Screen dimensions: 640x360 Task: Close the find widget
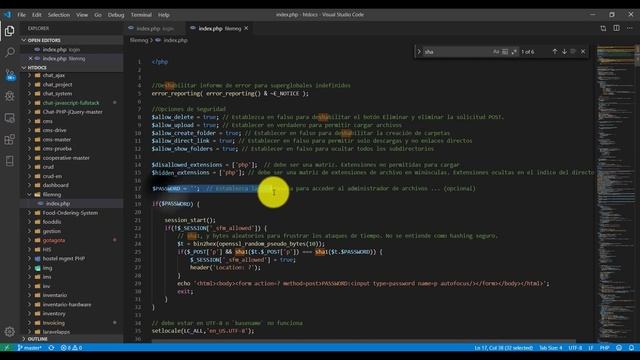click(583, 52)
